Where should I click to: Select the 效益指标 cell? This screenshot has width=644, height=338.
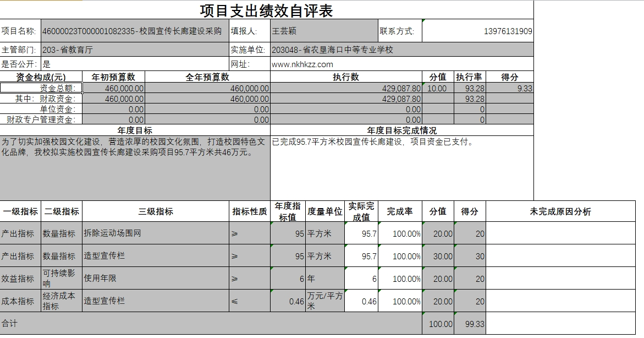pyautogui.click(x=20, y=279)
